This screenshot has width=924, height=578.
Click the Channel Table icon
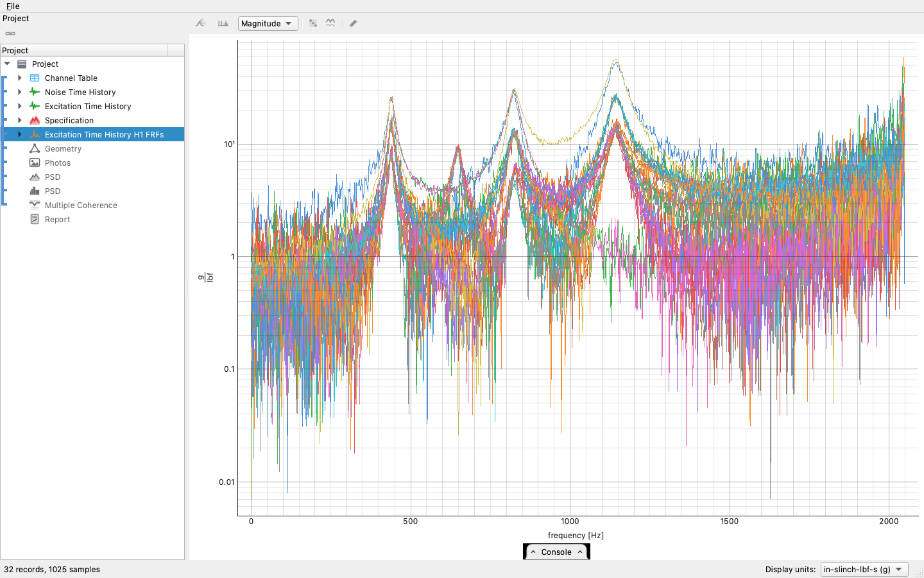35,78
